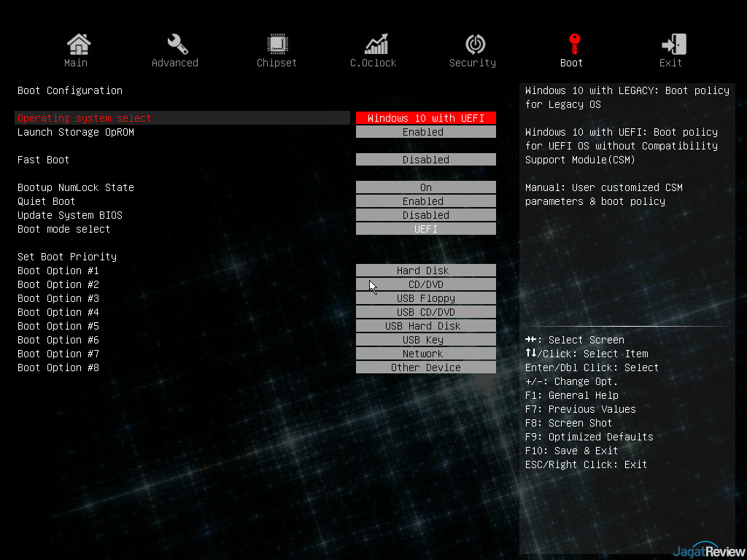Screen dimensions: 747x560
Task: Open the C.Oclock chart icon
Action: (376, 44)
